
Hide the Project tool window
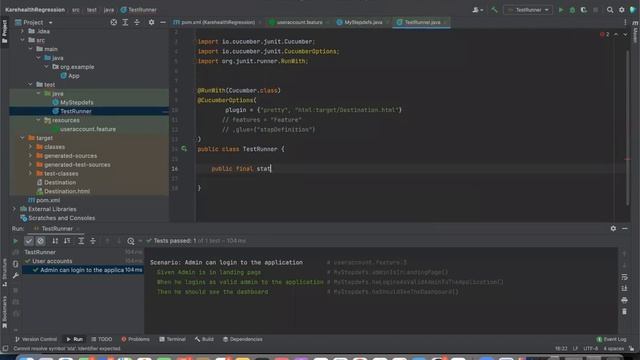tap(163, 22)
